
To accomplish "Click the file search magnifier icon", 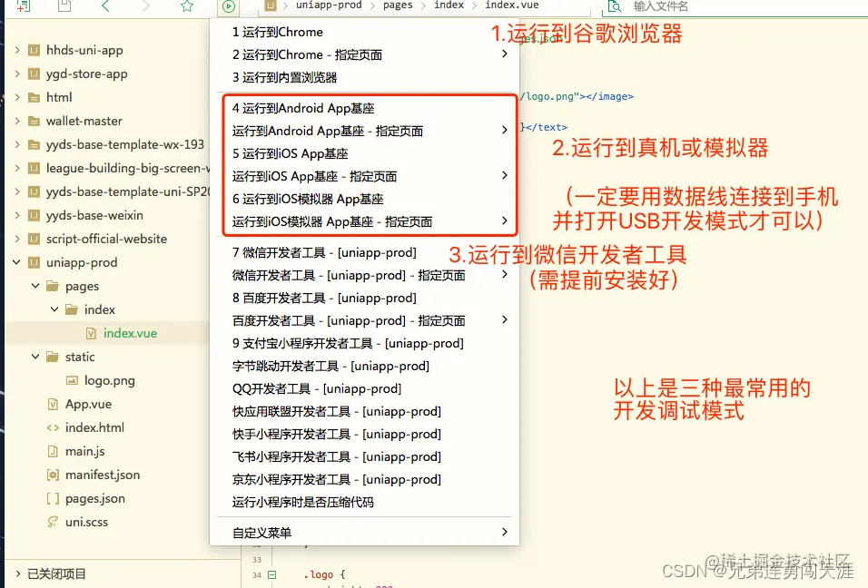I will click(x=616, y=6).
